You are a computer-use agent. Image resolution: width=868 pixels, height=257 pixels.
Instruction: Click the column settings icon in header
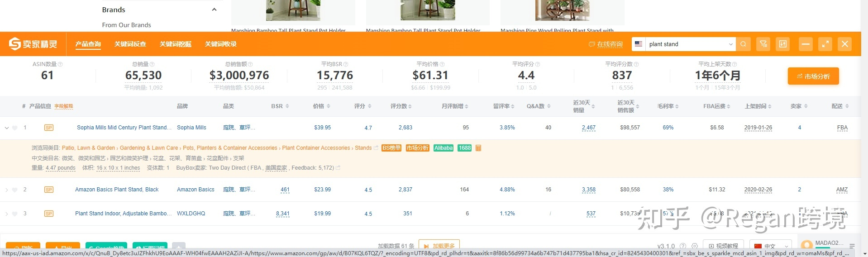pyautogui.click(x=783, y=44)
